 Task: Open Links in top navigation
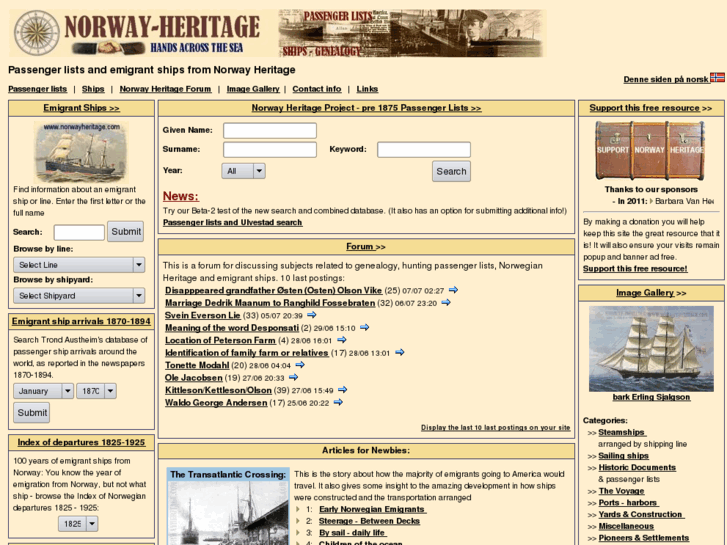pyautogui.click(x=367, y=89)
